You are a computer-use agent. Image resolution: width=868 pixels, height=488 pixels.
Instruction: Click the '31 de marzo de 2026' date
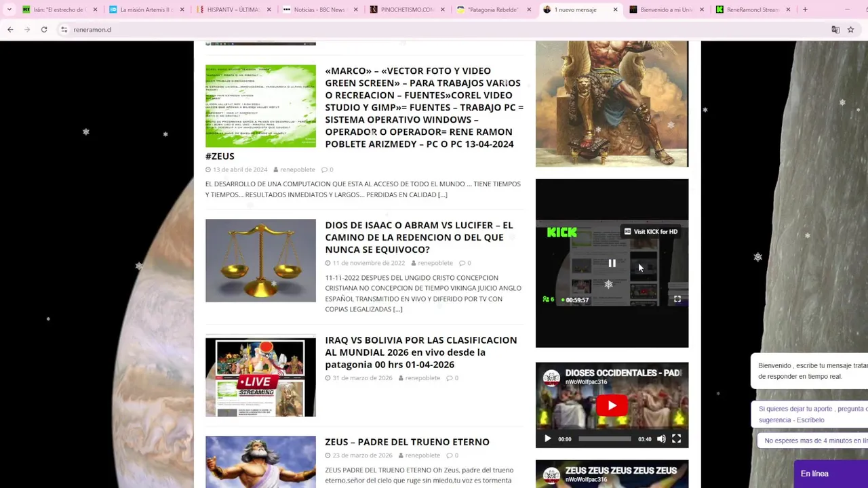tap(362, 378)
